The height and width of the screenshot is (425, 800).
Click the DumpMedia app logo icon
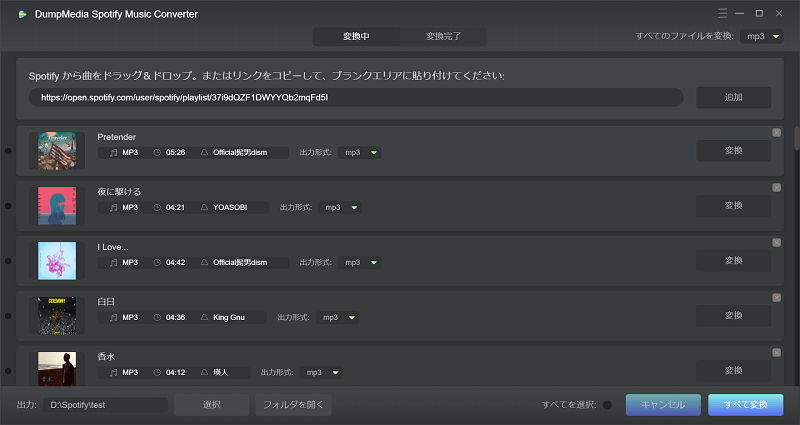pos(22,14)
